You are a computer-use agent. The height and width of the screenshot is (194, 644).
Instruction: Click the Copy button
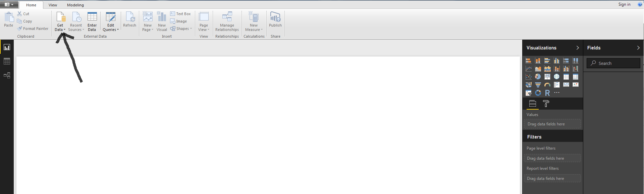(24, 21)
